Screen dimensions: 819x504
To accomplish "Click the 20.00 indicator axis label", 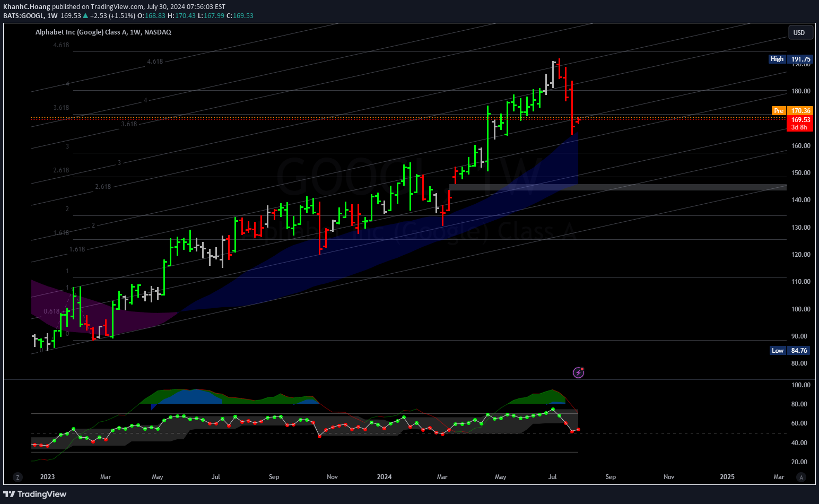I will [x=799, y=462].
